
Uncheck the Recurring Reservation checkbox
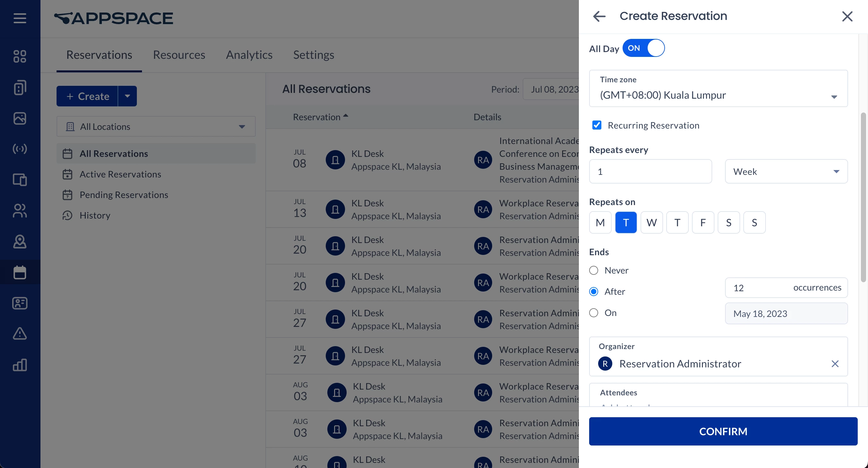coord(597,125)
